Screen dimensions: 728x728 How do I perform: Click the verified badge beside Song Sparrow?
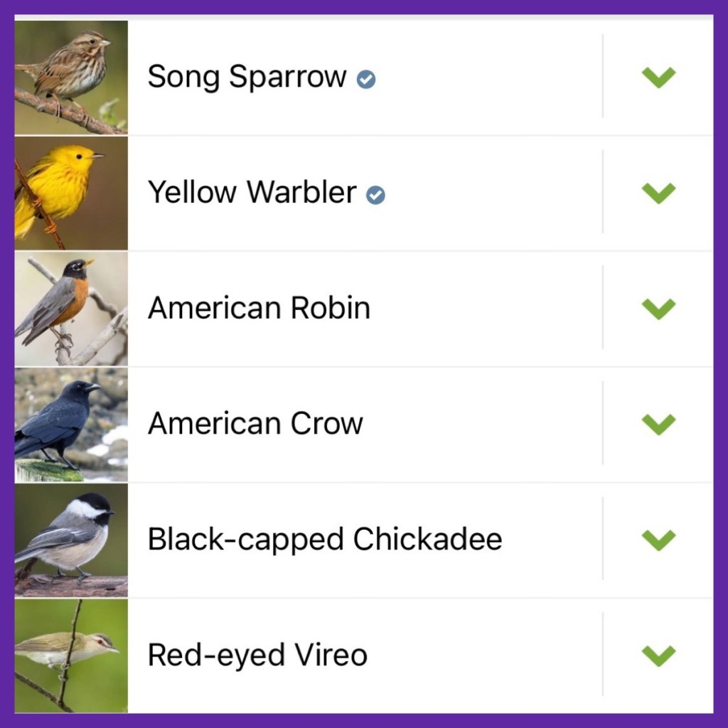coord(366,79)
